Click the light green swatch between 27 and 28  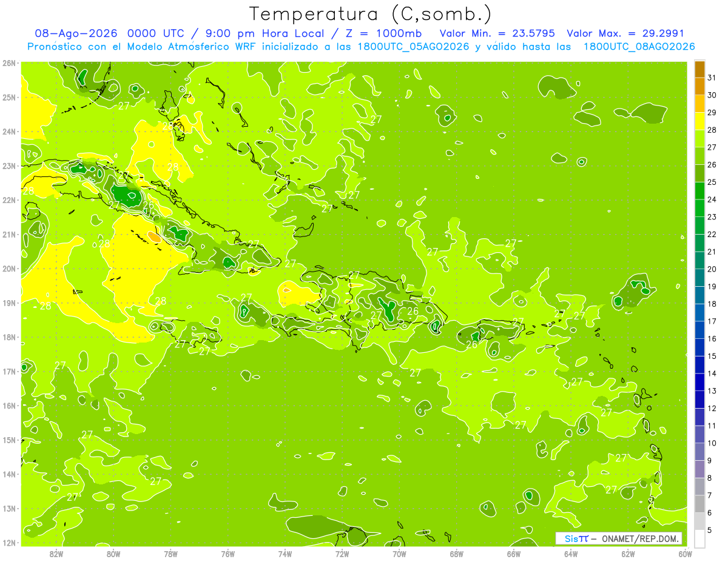click(x=699, y=139)
